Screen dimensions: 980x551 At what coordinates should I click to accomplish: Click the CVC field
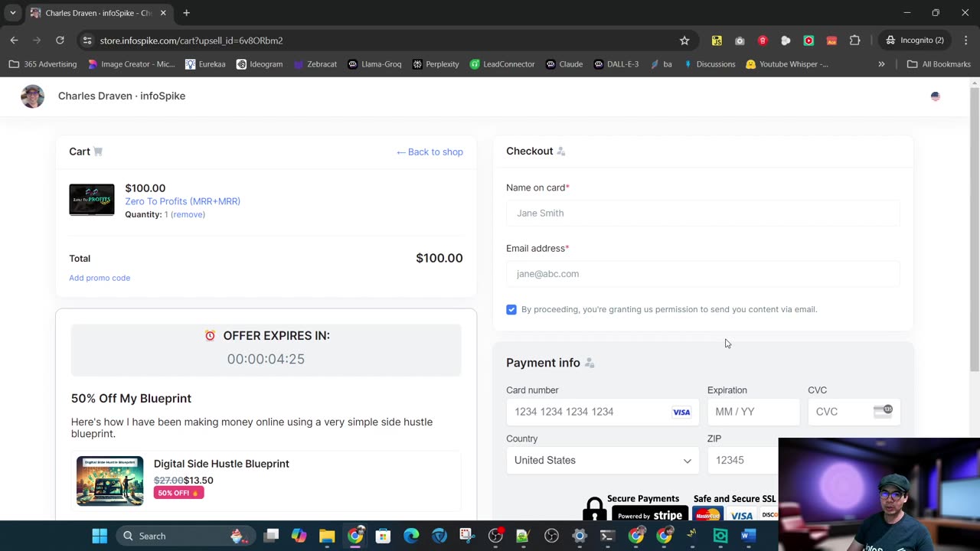click(x=854, y=412)
